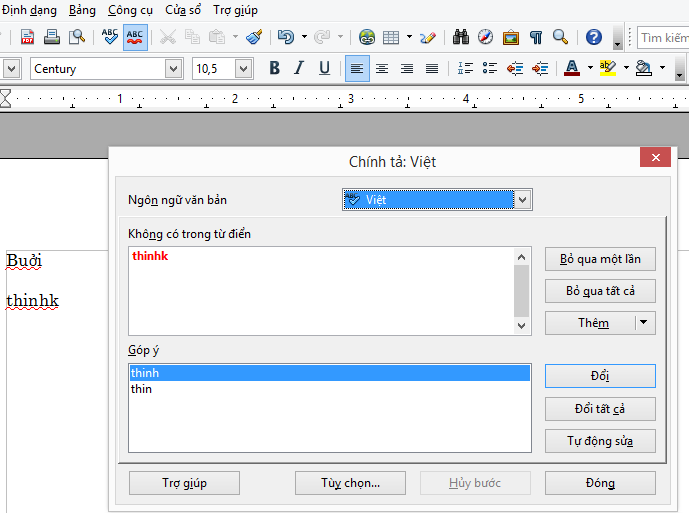Click in the Tìm kiếm search box
This screenshot has height=513, width=689.
click(663, 38)
